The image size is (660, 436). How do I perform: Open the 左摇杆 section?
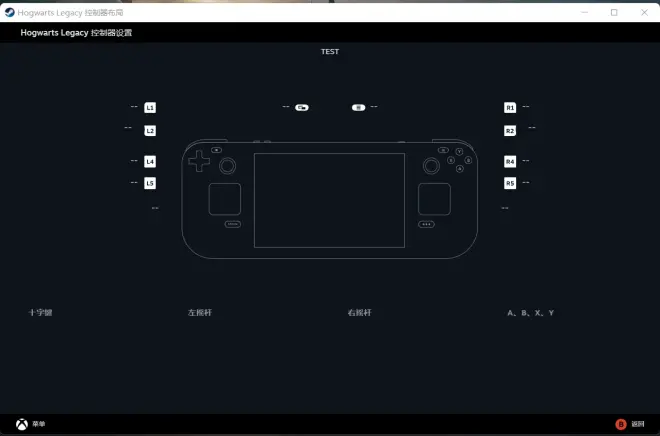point(200,313)
